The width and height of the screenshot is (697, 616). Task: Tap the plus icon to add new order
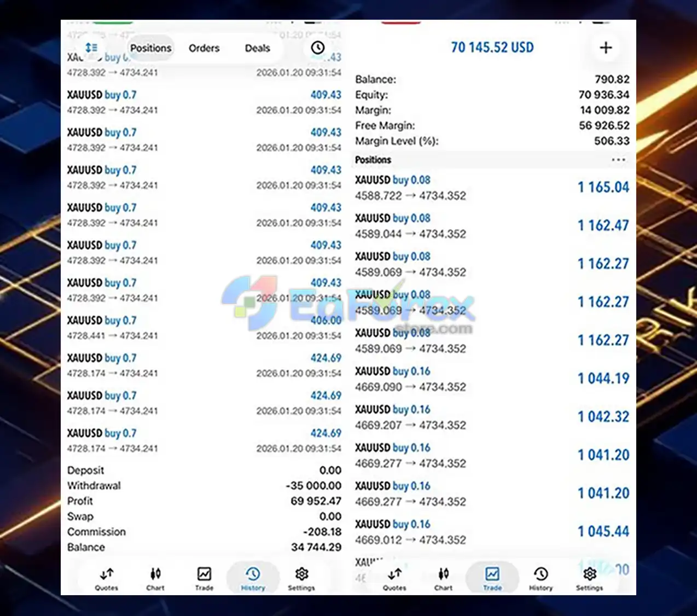(x=605, y=48)
